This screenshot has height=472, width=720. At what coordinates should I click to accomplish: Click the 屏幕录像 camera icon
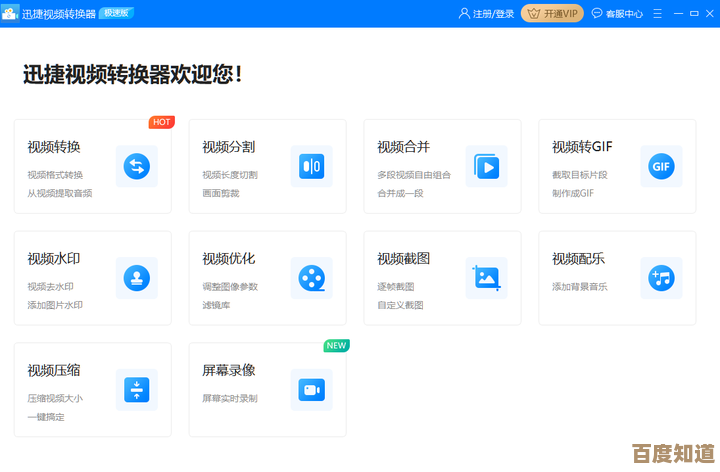click(312, 390)
